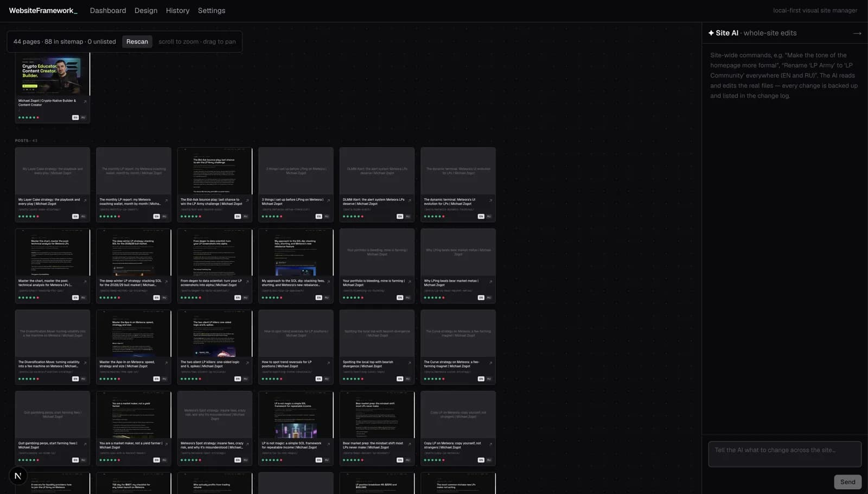Open external link on DLMM Alert card
The width and height of the screenshot is (868, 494).
pos(410,200)
